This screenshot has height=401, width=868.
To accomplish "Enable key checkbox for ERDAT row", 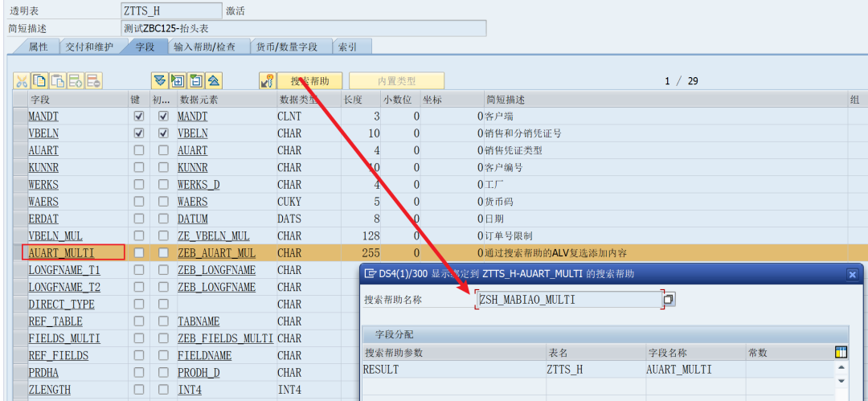I will click(139, 219).
